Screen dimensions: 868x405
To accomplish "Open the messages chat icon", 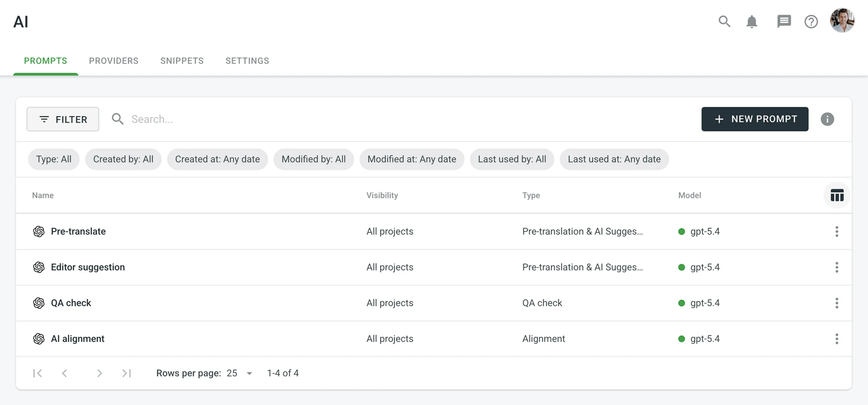I will 784,22.
